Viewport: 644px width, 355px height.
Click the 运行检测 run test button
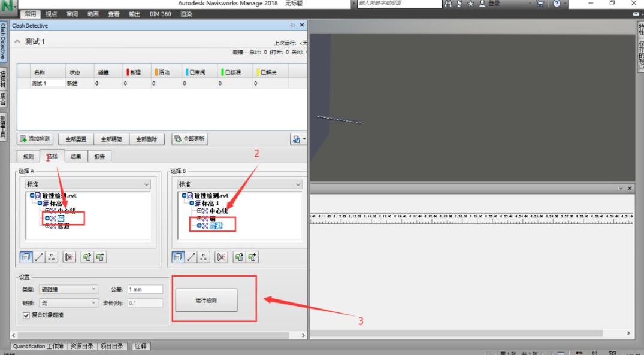click(x=206, y=300)
